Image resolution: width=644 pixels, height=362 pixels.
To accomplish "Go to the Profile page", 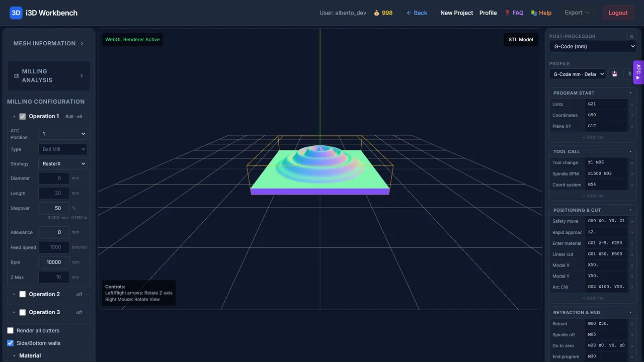I will point(488,13).
